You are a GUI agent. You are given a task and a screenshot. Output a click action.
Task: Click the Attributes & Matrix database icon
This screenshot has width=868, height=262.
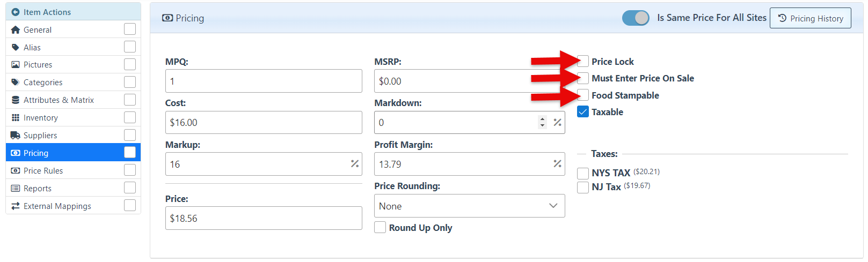[x=16, y=100]
